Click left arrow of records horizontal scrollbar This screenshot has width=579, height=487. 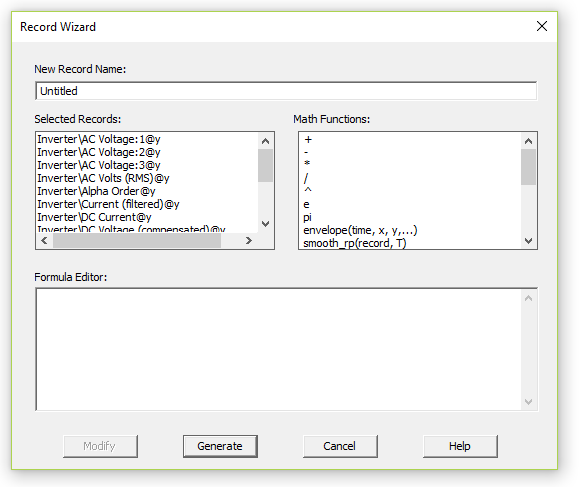pos(44,241)
